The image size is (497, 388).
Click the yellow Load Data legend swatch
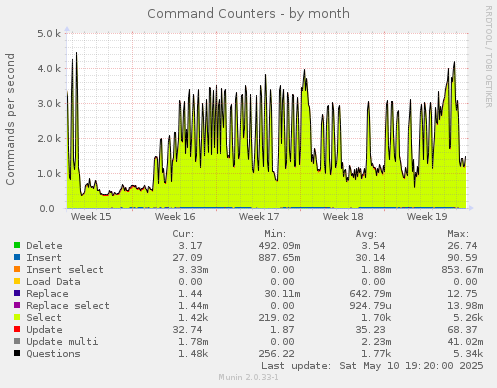point(17,281)
